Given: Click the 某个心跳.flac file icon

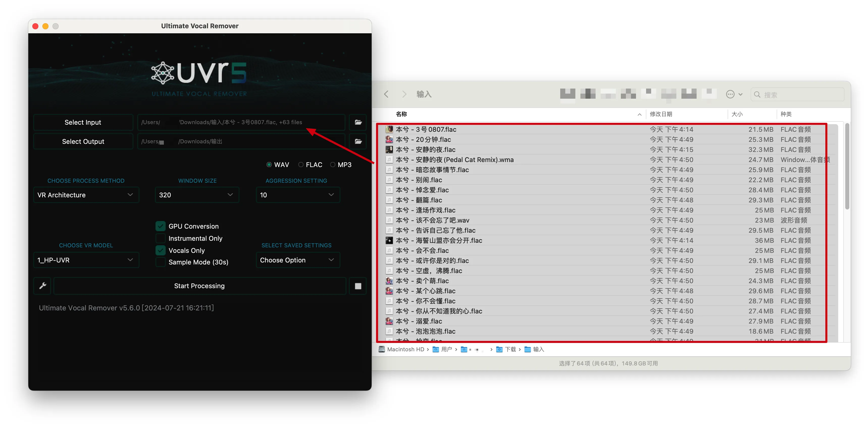Looking at the screenshot, I should click(x=389, y=291).
